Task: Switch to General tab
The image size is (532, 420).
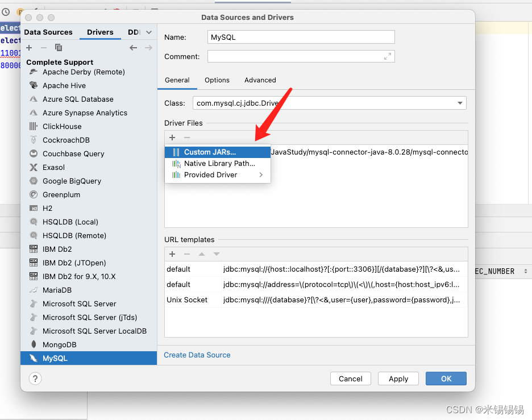Action: [x=177, y=80]
